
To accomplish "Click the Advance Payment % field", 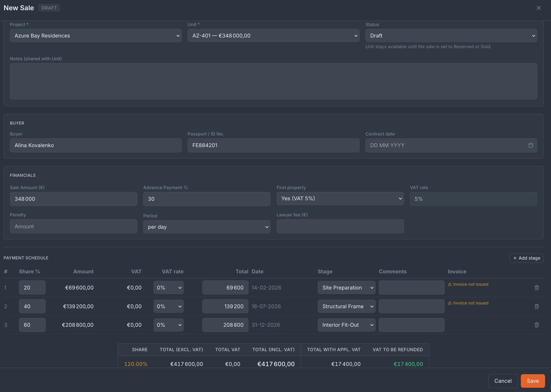I will [x=207, y=199].
